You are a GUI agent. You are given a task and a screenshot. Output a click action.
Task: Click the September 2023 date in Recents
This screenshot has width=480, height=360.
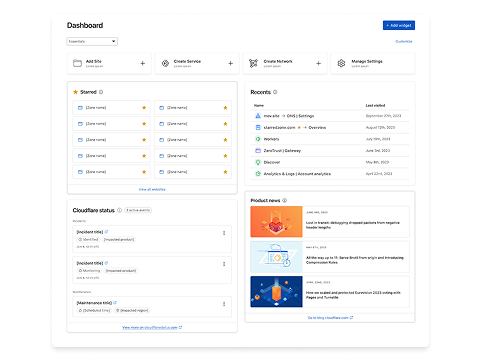pos(383,116)
